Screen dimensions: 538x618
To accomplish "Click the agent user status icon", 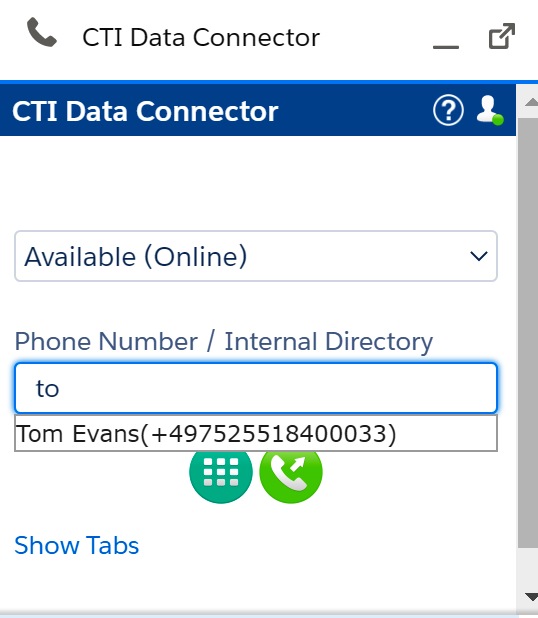I will coord(489,110).
